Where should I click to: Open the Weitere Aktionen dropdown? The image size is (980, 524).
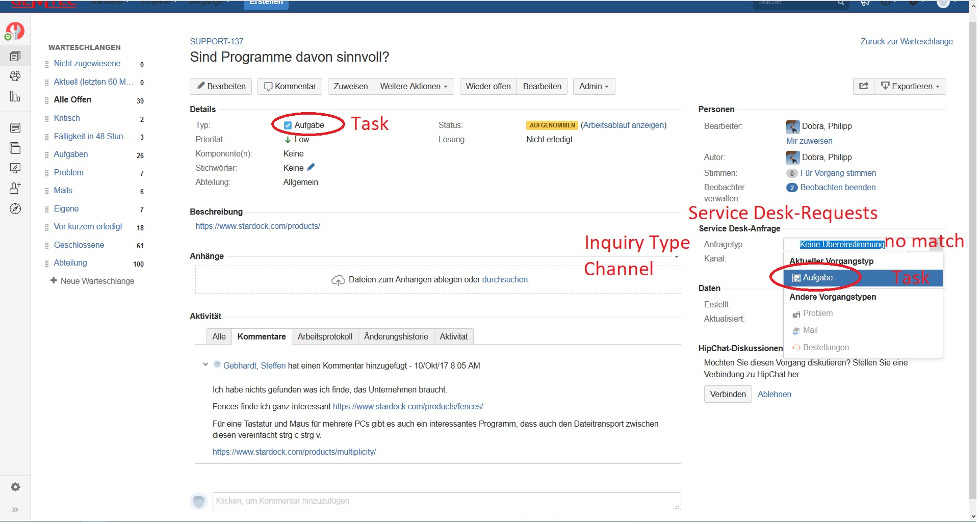[x=414, y=86]
